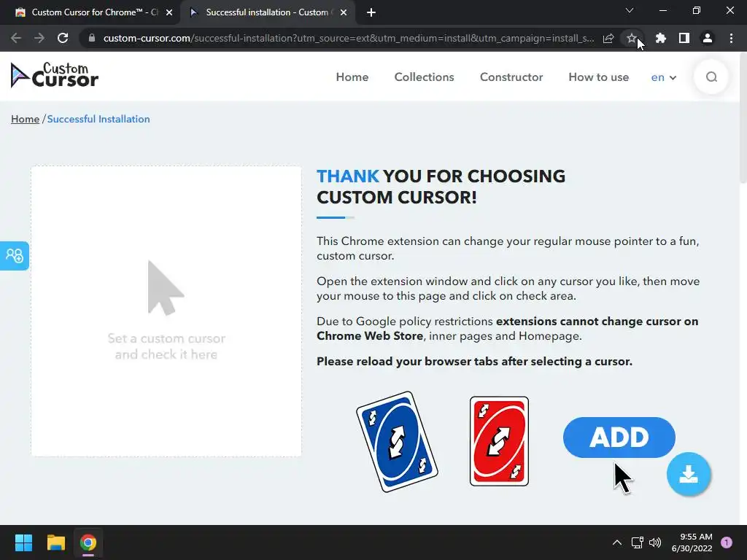Toggle the Chrome side panel icon
Viewport: 747px width, 560px height.
coord(684,38)
